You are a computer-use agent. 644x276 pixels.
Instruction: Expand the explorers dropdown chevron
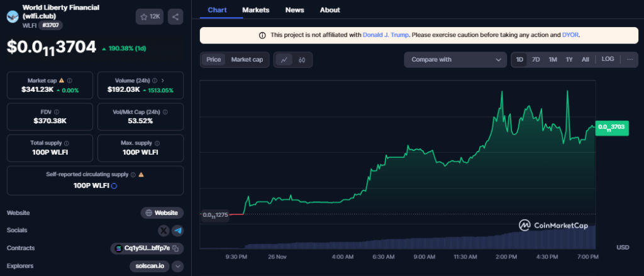(x=178, y=266)
